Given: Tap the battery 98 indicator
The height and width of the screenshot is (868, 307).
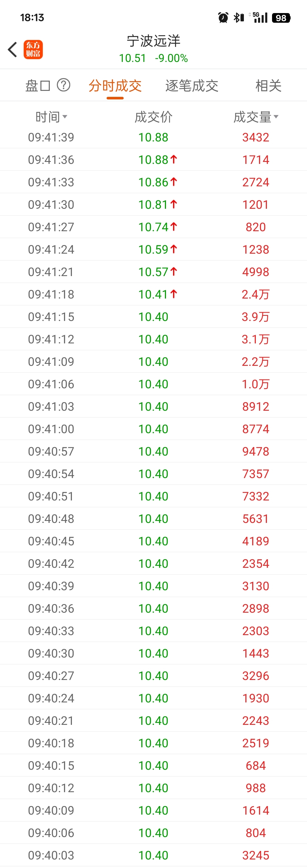Looking at the screenshot, I should pos(281,18).
